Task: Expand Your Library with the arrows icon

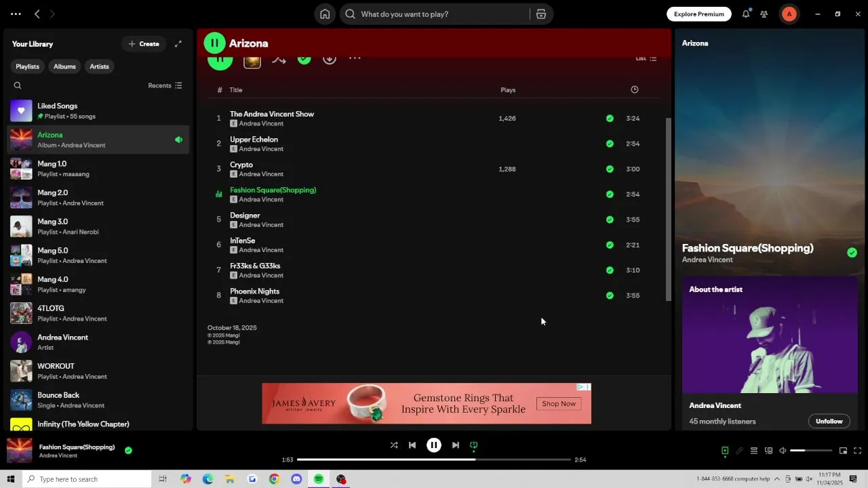Action: 178,44
